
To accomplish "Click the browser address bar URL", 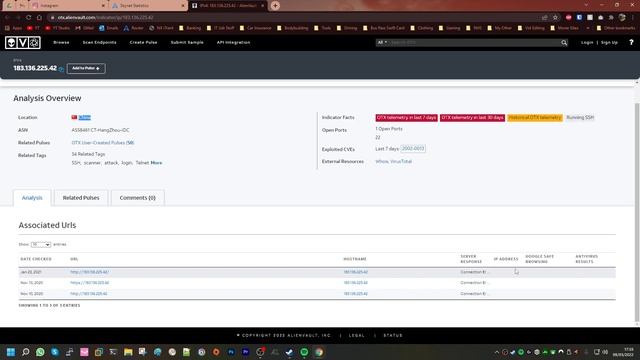I will tap(105, 18).
